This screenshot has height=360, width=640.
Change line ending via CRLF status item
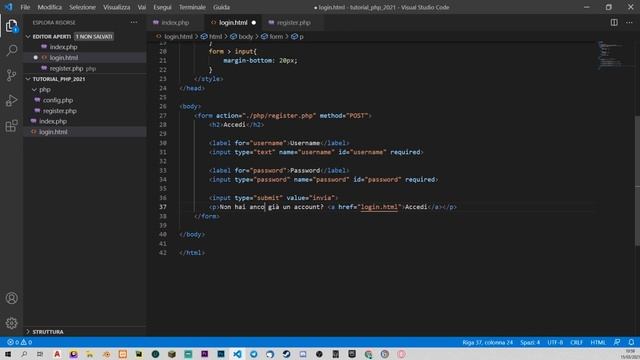coord(576,342)
